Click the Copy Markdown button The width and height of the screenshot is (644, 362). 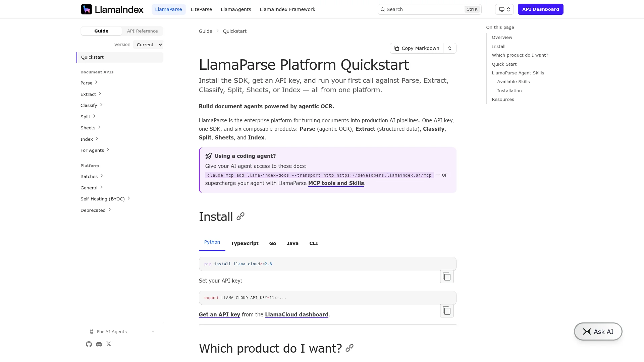tap(417, 48)
